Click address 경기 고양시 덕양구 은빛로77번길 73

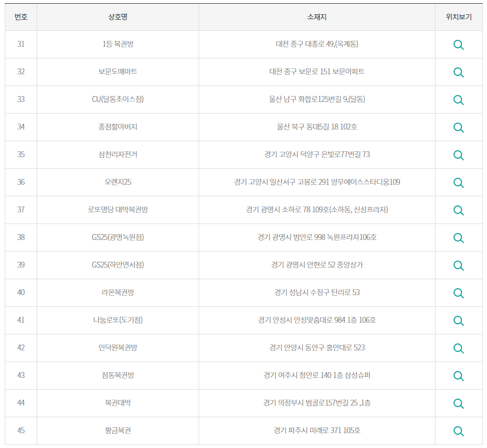tap(317, 154)
